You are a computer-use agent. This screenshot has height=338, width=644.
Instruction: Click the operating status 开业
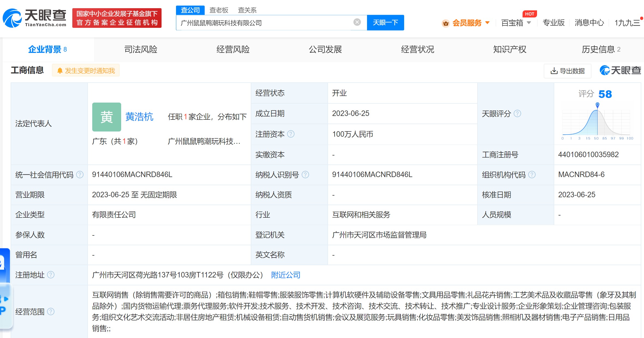tap(339, 93)
